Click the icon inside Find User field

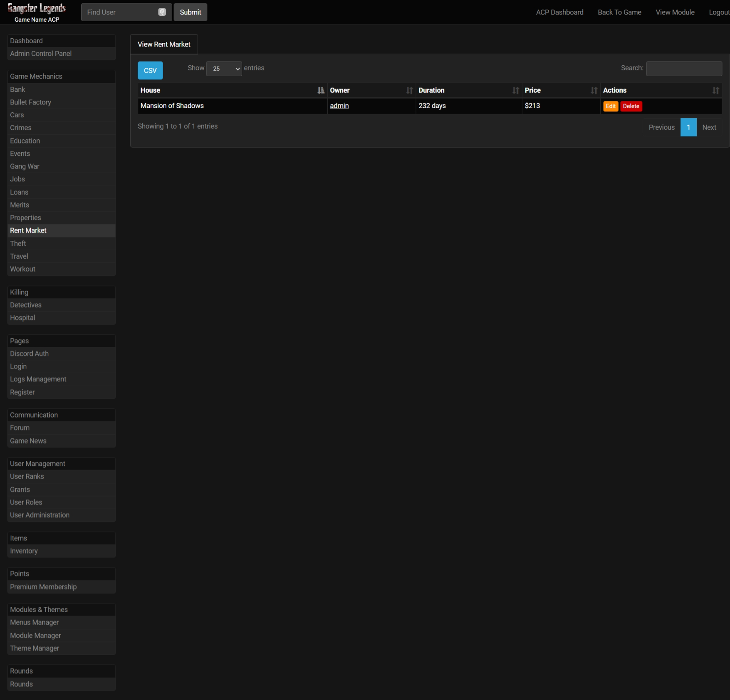(162, 12)
